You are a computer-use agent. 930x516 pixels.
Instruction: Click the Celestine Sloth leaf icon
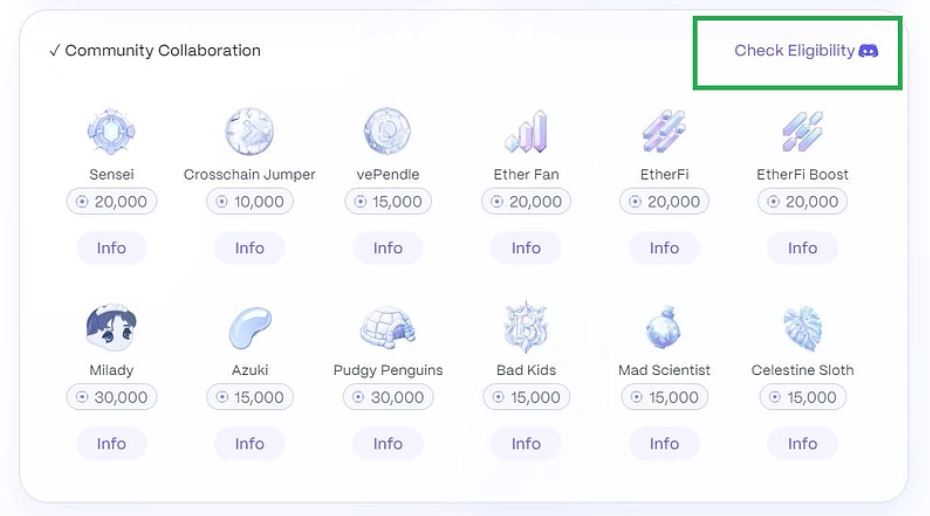coord(802,327)
